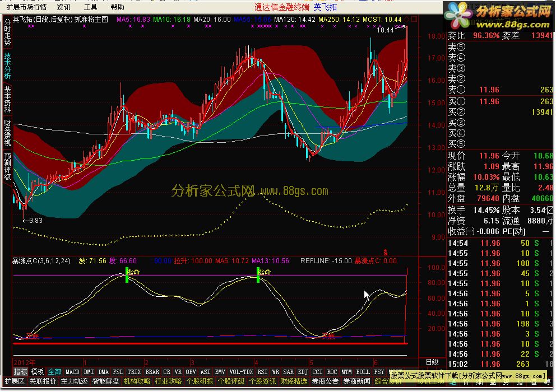
Task: Switch to the 技术分析 side tab
Action: 7,66
